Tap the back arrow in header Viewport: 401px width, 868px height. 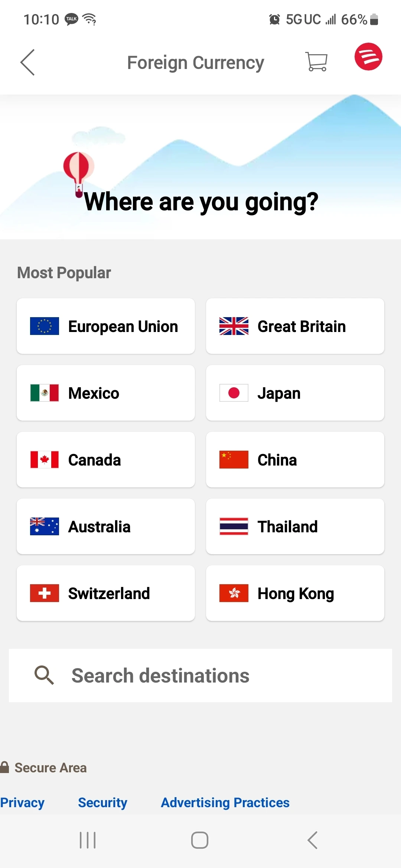27,62
